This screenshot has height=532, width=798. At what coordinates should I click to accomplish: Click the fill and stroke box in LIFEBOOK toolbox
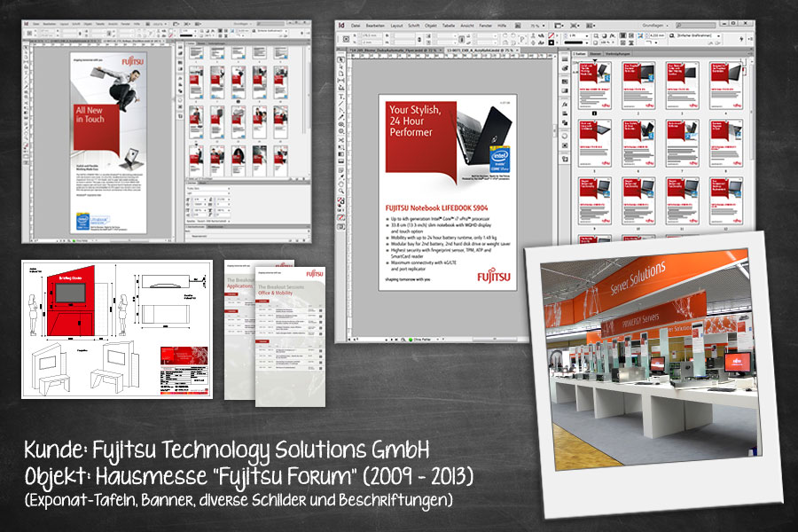tap(341, 202)
